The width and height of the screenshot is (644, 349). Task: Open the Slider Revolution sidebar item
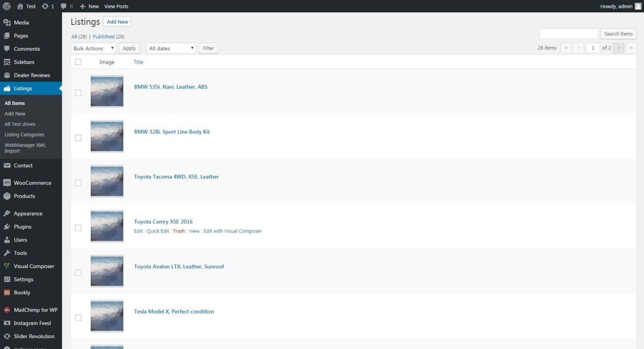tap(34, 336)
